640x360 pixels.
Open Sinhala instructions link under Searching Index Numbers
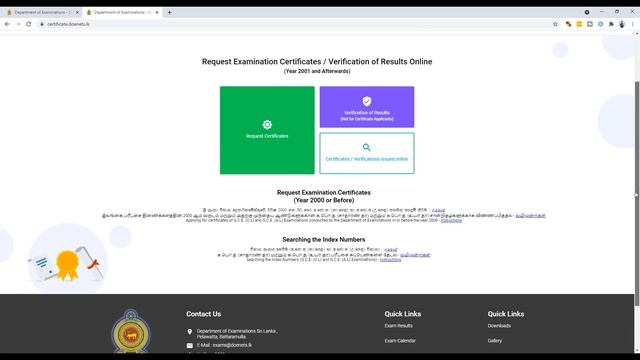[391, 249]
